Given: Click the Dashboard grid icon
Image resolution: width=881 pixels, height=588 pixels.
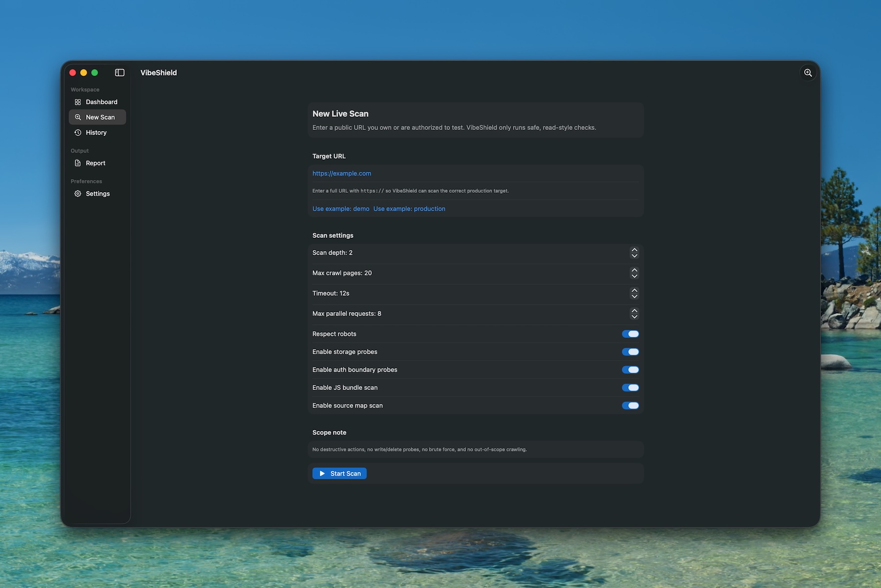Looking at the screenshot, I should (x=78, y=102).
